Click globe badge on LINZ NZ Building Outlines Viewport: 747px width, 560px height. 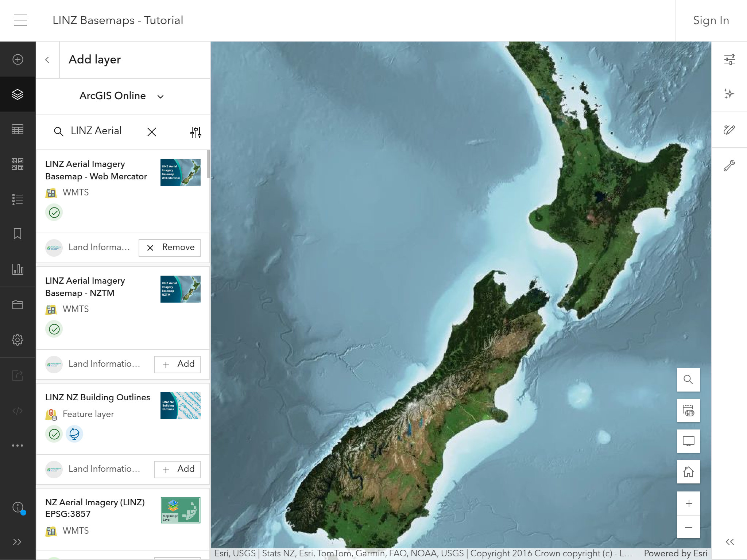click(x=74, y=434)
